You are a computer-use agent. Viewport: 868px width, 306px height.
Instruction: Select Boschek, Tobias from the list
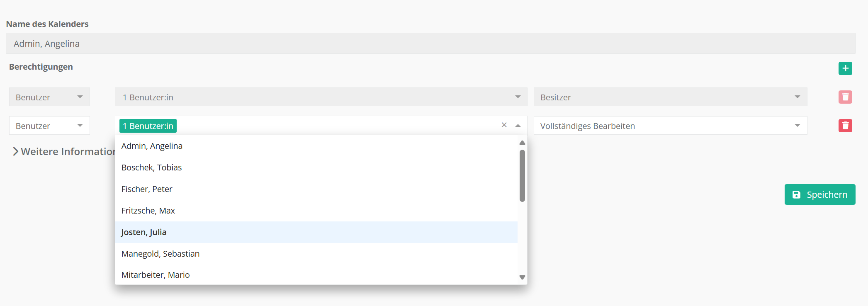(x=151, y=168)
